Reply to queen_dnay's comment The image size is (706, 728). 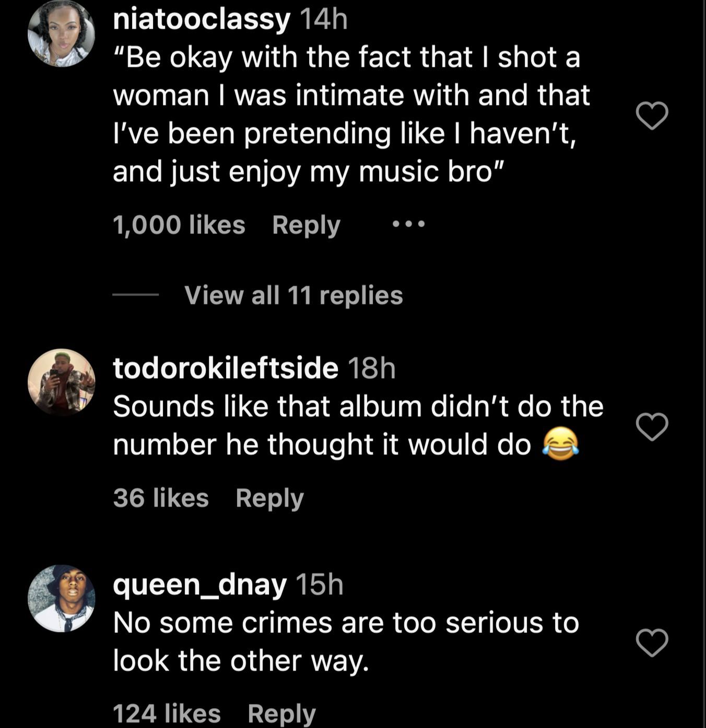pyautogui.click(x=281, y=713)
